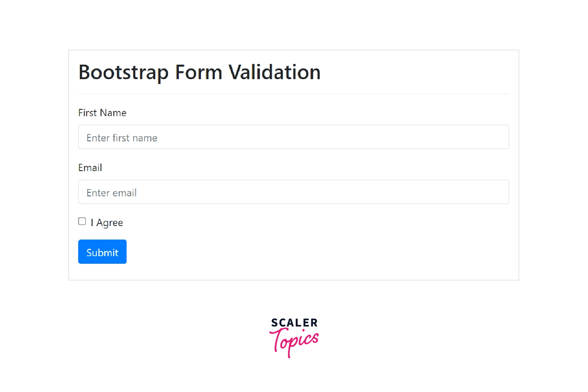Viewport: 588px width, 392px height.
Task: Select the Email label
Action: coord(90,168)
